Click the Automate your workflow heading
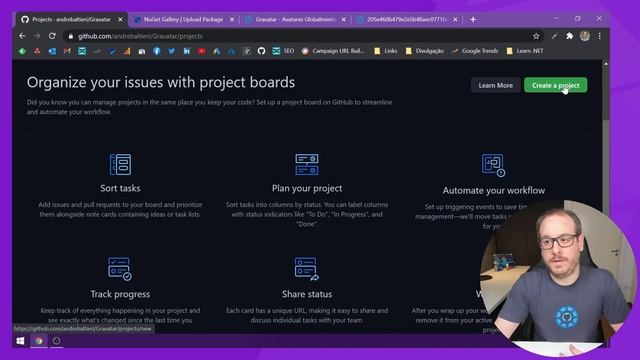Screen dimensions: 640x360 [x=493, y=190]
